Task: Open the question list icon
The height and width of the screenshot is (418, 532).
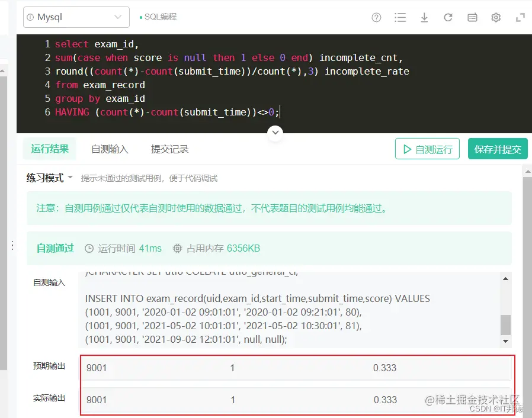Action: [400, 17]
